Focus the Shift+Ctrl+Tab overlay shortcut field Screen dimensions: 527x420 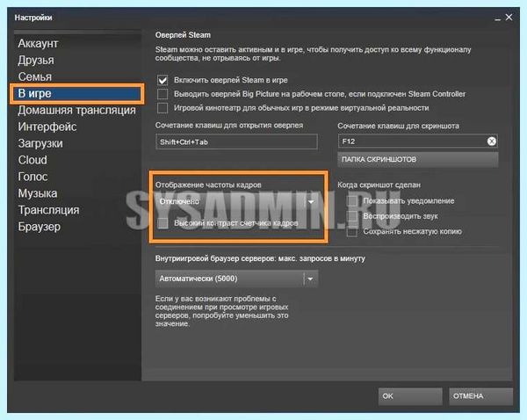click(x=236, y=141)
